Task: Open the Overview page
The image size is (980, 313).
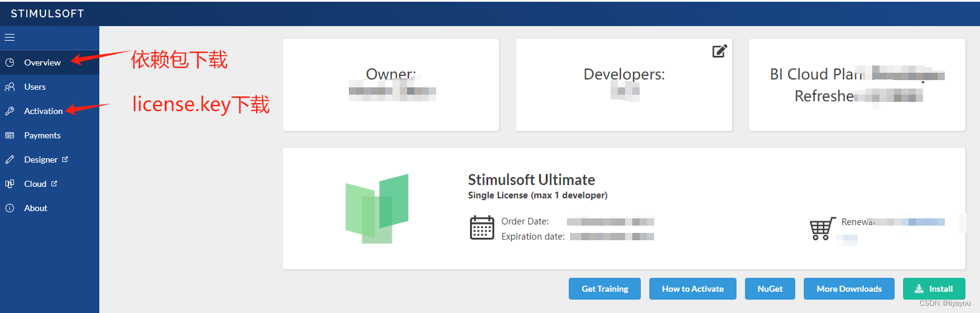Action: click(x=50, y=62)
